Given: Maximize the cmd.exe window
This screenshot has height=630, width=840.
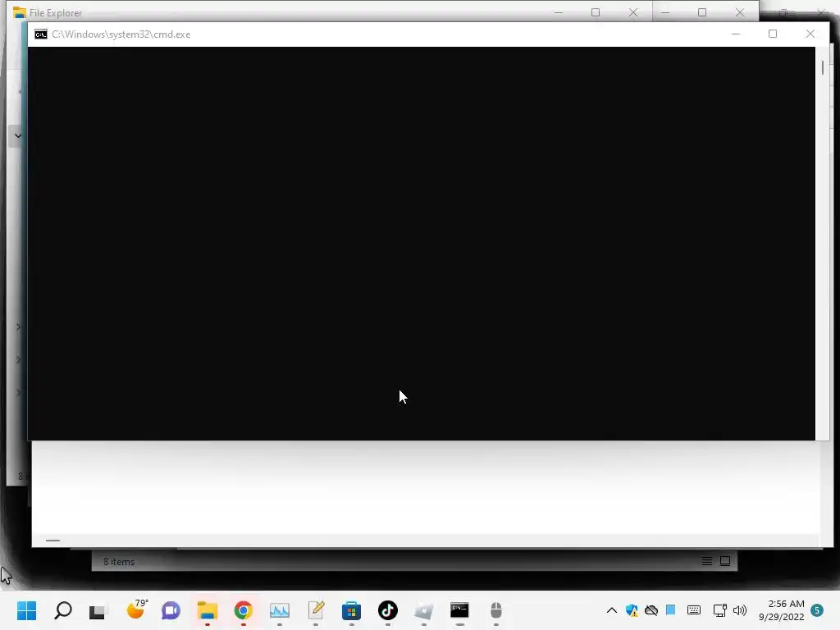Looking at the screenshot, I should pyautogui.click(x=773, y=34).
